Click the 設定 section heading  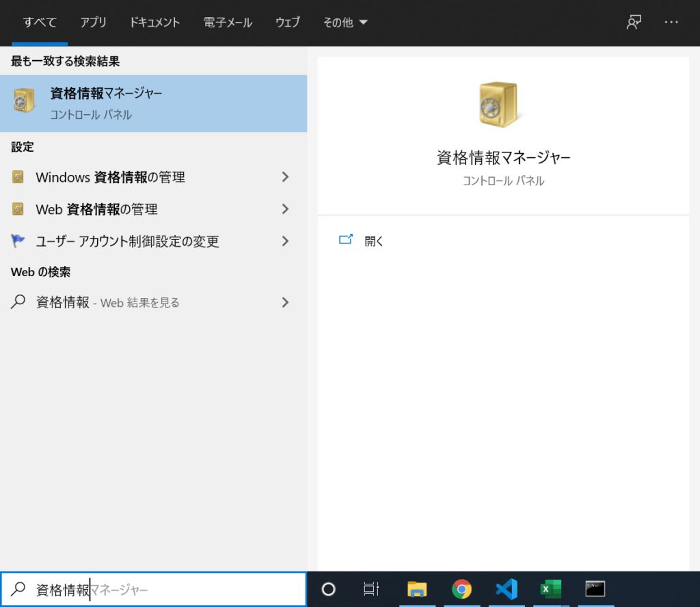tap(23, 147)
